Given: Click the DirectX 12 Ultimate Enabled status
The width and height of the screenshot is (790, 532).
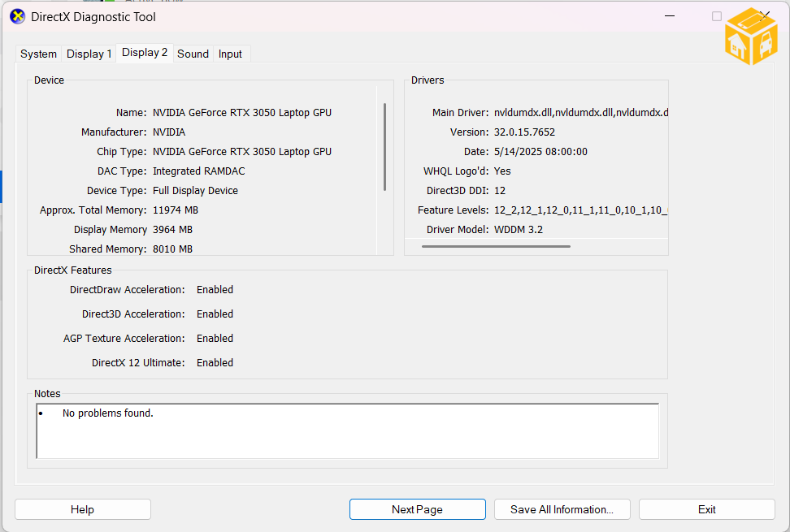Looking at the screenshot, I should click(215, 363).
